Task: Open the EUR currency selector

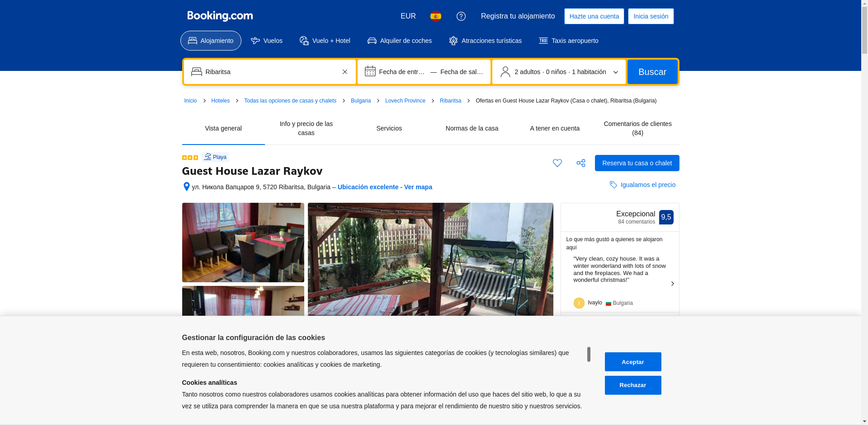Action: click(408, 16)
